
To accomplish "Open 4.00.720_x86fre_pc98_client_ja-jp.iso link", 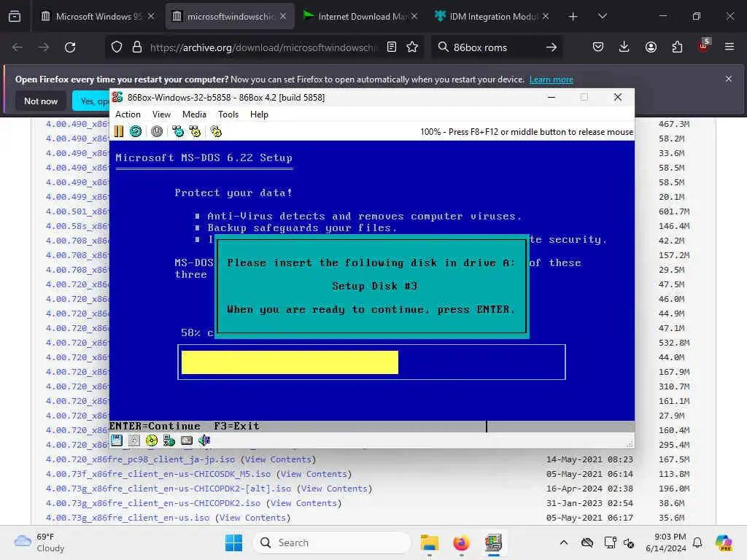I will [x=140, y=459].
